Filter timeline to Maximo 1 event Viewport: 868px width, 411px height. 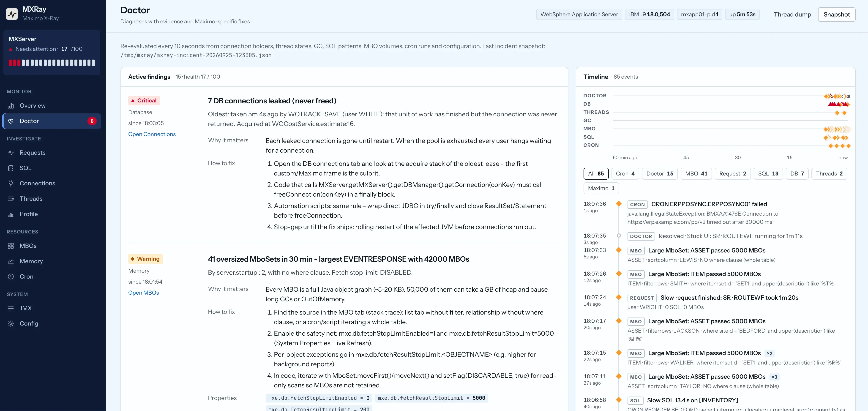(601, 188)
